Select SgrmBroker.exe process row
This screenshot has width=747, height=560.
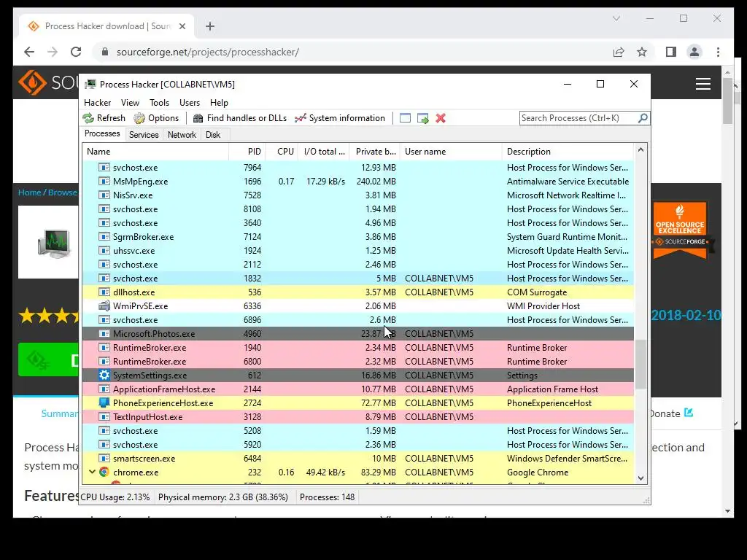click(x=357, y=237)
